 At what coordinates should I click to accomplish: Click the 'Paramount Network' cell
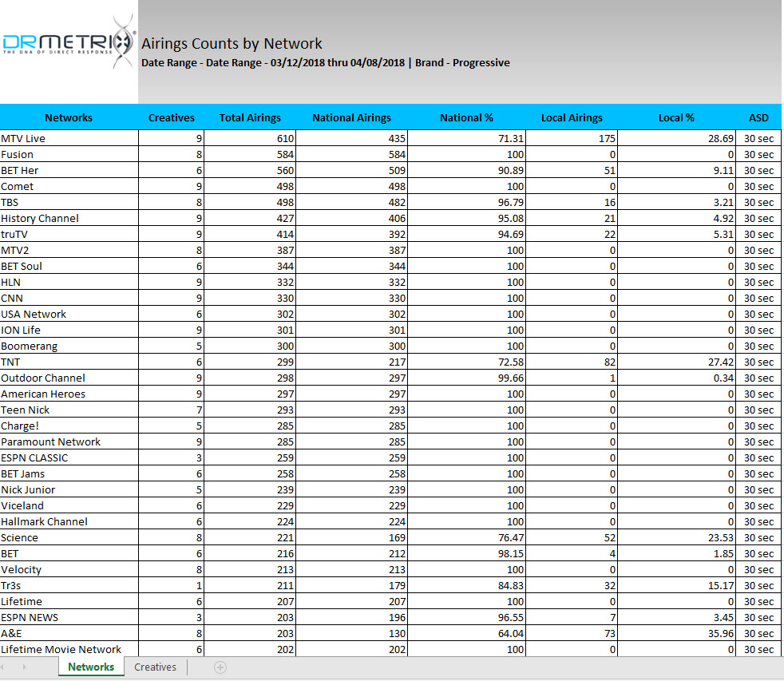pos(69,442)
